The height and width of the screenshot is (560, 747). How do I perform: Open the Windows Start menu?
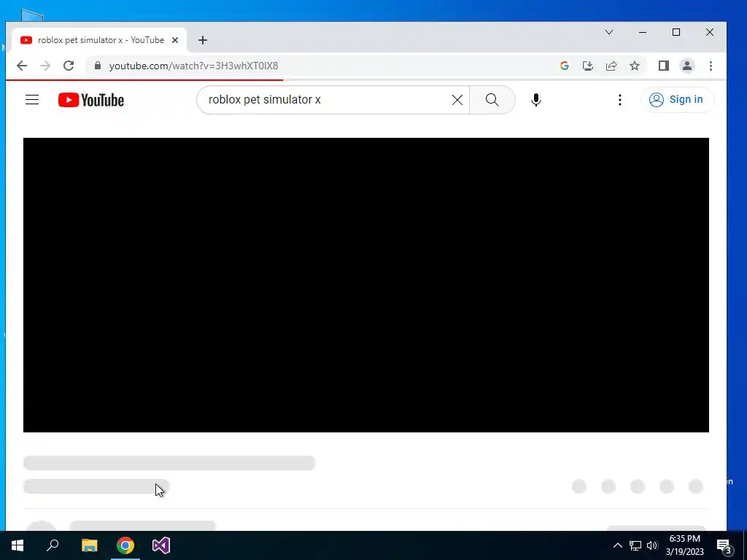click(18, 545)
